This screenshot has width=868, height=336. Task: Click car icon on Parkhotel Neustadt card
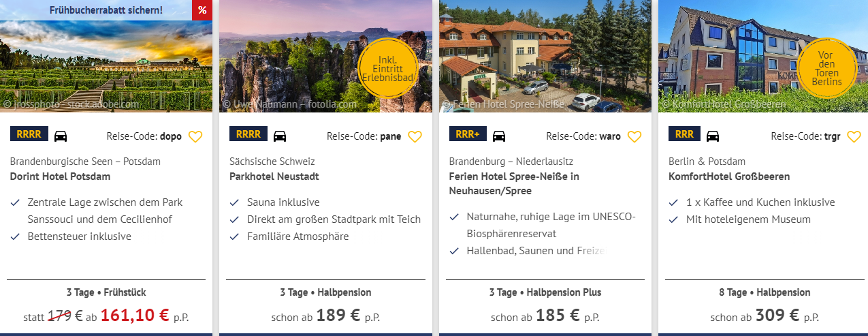(280, 136)
